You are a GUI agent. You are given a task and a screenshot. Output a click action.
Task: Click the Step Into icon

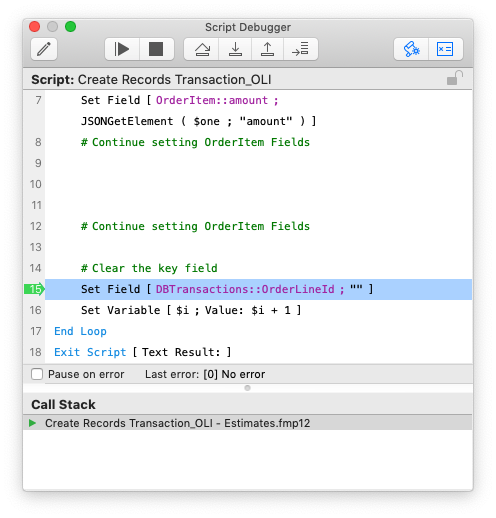point(235,49)
